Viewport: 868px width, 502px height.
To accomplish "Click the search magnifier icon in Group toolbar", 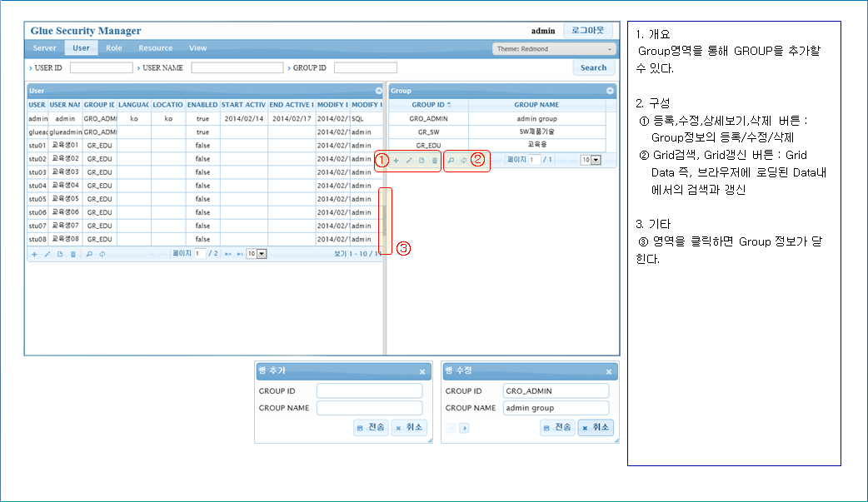I will tap(451, 160).
